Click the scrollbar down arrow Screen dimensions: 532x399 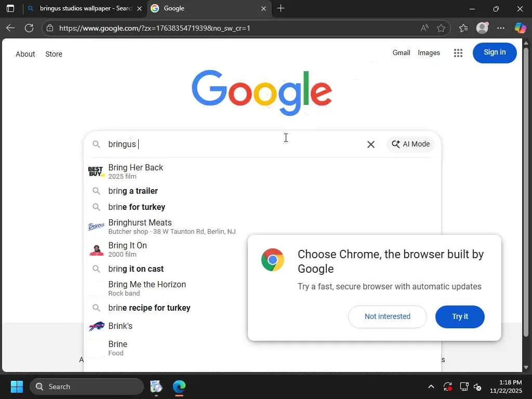click(526, 367)
